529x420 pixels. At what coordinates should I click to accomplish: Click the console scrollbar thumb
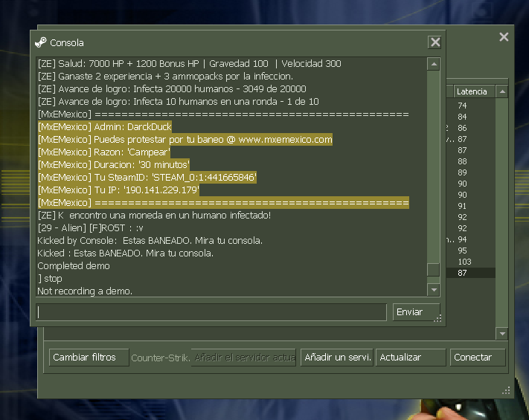(434, 269)
